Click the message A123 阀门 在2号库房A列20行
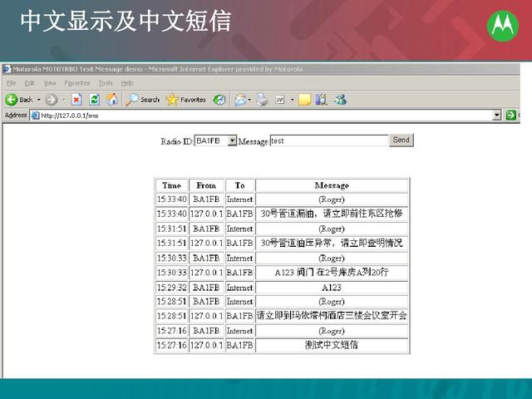Screen dimensions: 532x399 tap(332, 272)
